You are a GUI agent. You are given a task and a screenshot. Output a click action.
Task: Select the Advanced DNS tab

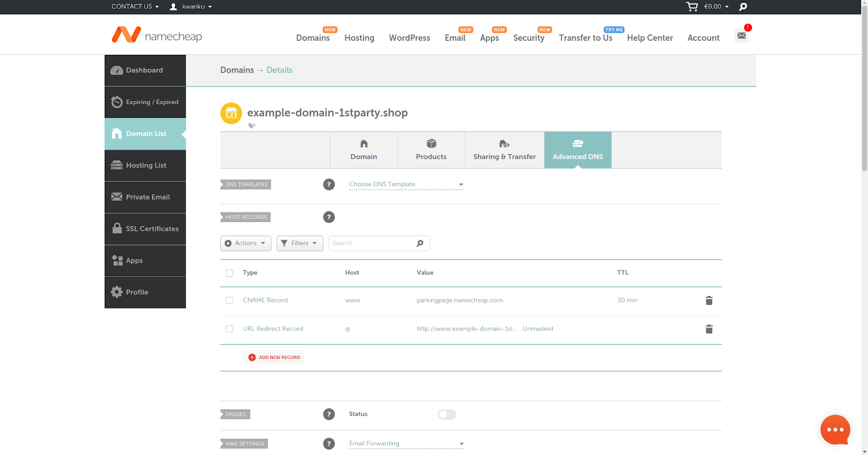pos(578,150)
